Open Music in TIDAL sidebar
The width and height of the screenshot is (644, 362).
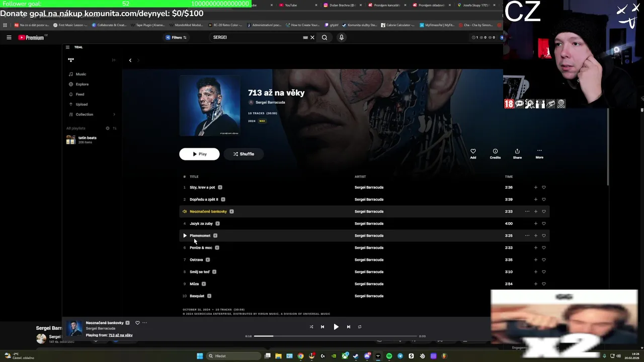77,74
